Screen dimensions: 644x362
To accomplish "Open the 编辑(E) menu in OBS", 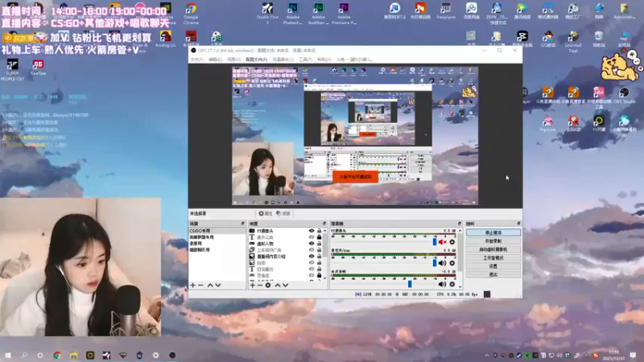I will (x=215, y=60).
